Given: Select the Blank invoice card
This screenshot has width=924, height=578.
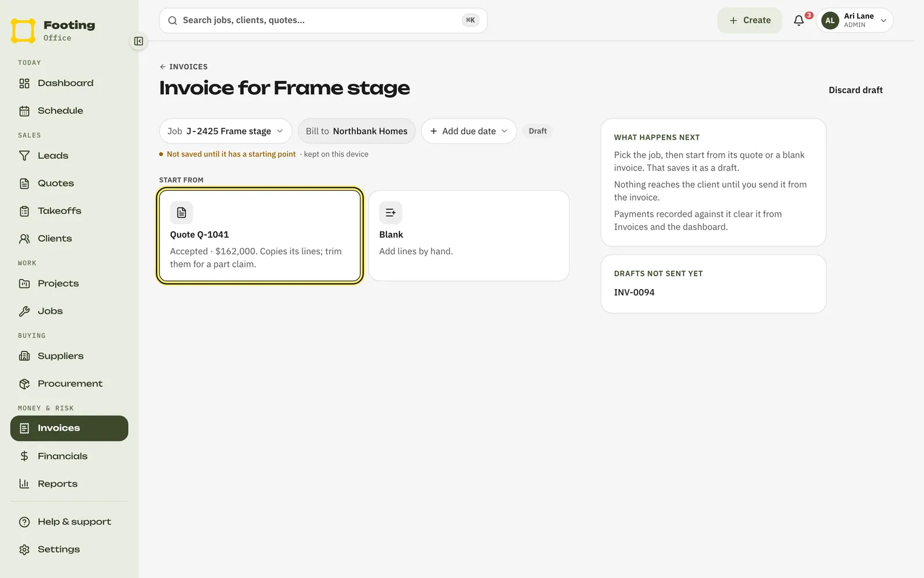Looking at the screenshot, I should pyautogui.click(x=469, y=236).
